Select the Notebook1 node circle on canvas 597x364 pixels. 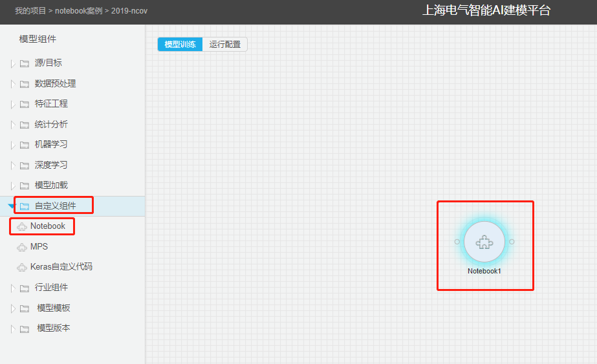point(484,242)
